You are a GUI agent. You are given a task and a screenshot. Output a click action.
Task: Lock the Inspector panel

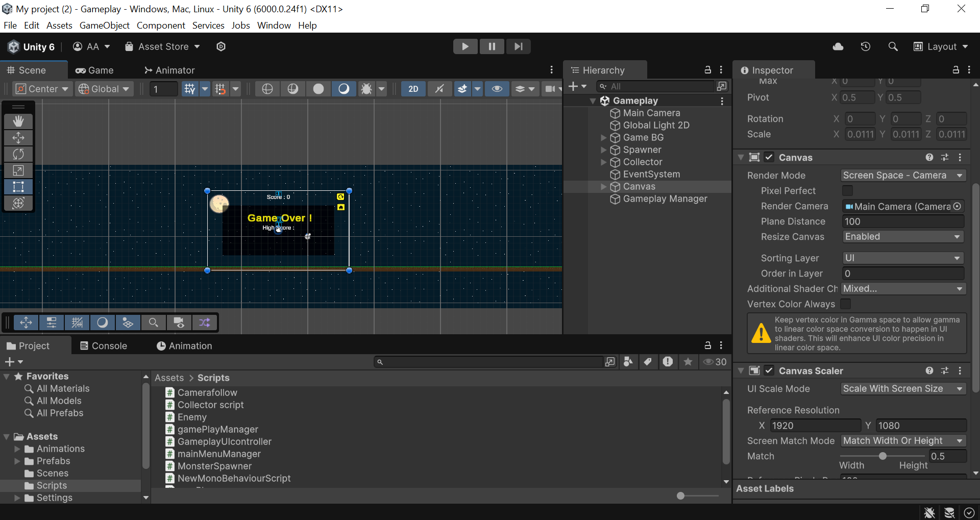click(955, 70)
